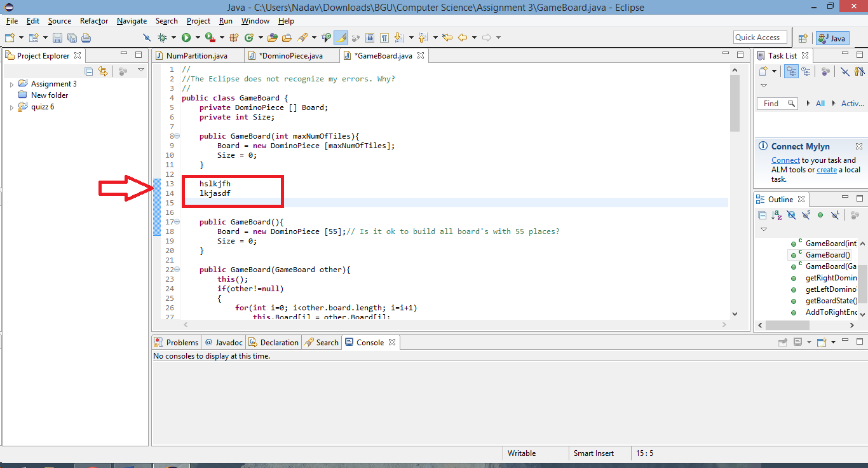Click the Debug bug icon in toolbar

(x=162, y=38)
